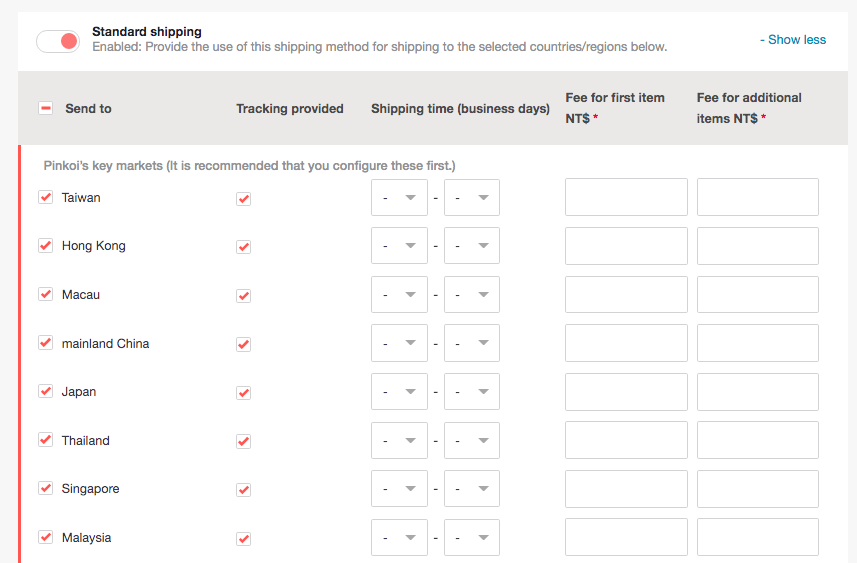Click Macau additional items fee field
The width and height of the screenshot is (857, 563).
click(x=757, y=294)
